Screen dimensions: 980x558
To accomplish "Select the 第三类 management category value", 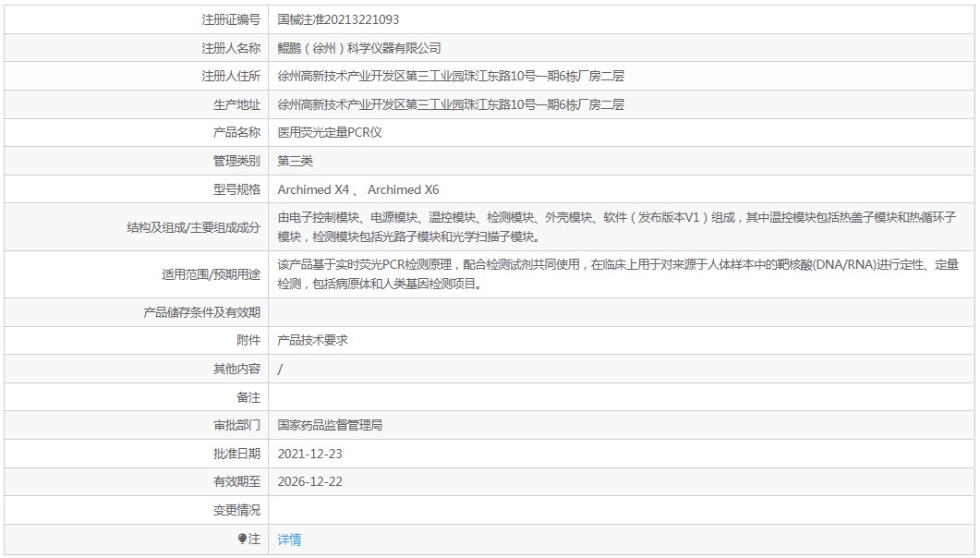I will [x=295, y=162].
